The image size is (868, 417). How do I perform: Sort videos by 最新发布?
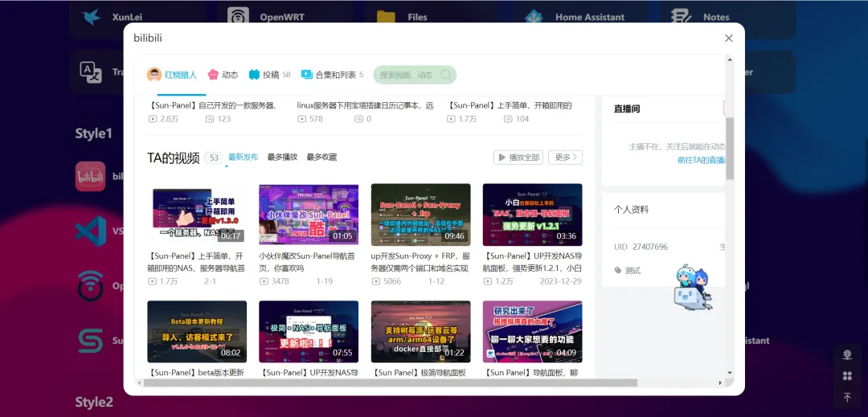(243, 157)
